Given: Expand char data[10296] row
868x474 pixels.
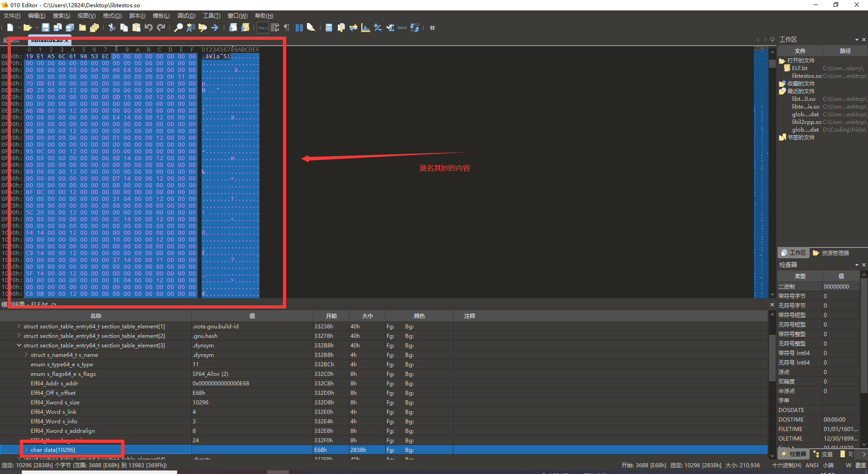Looking at the screenshot, I should (26, 450).
